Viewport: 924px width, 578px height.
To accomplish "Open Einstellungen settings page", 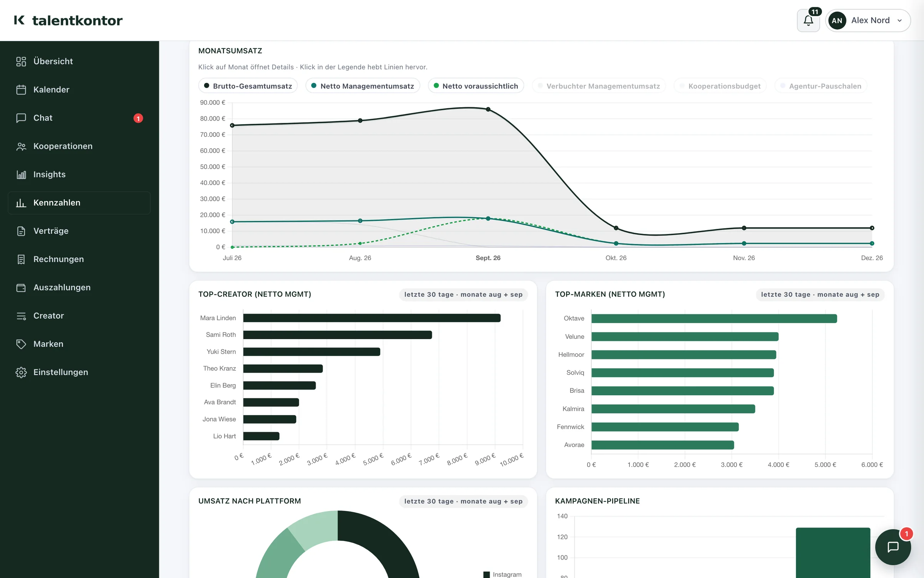I will [x=79, y=372].
